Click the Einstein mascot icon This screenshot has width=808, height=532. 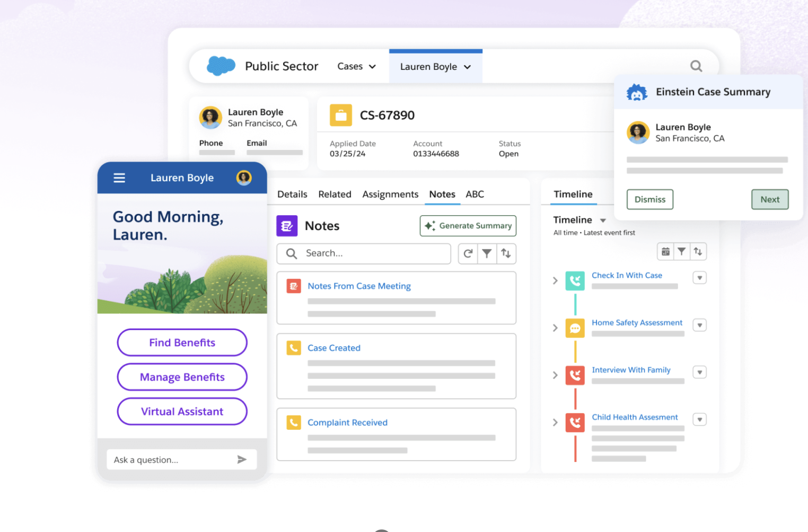click(637, 92)
